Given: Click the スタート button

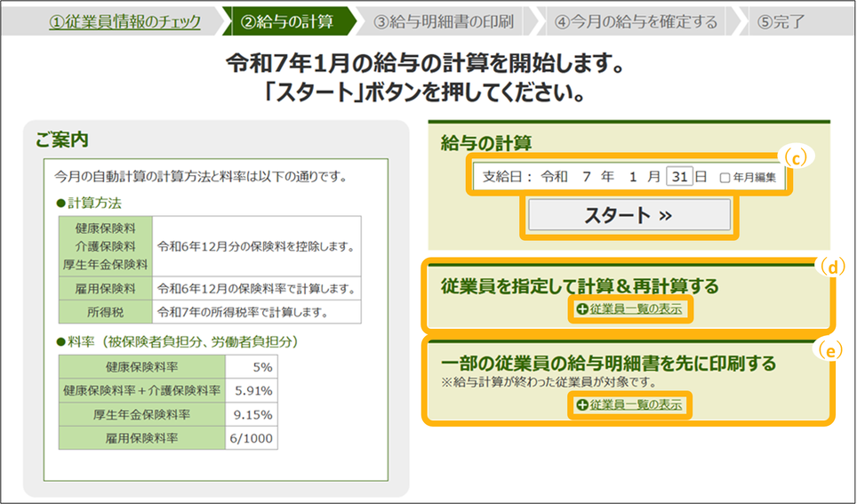Looking at the screenshot, I should (x=629, y=215).
